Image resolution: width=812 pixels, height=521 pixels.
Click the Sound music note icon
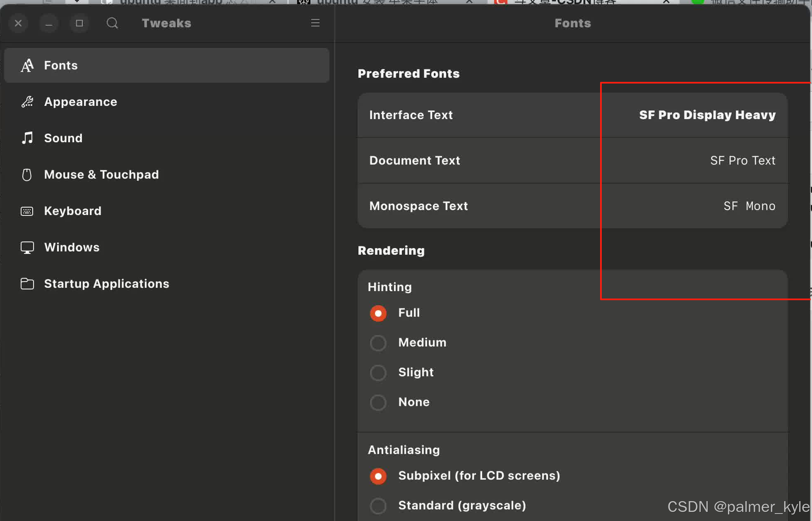(x=27, y=138)
